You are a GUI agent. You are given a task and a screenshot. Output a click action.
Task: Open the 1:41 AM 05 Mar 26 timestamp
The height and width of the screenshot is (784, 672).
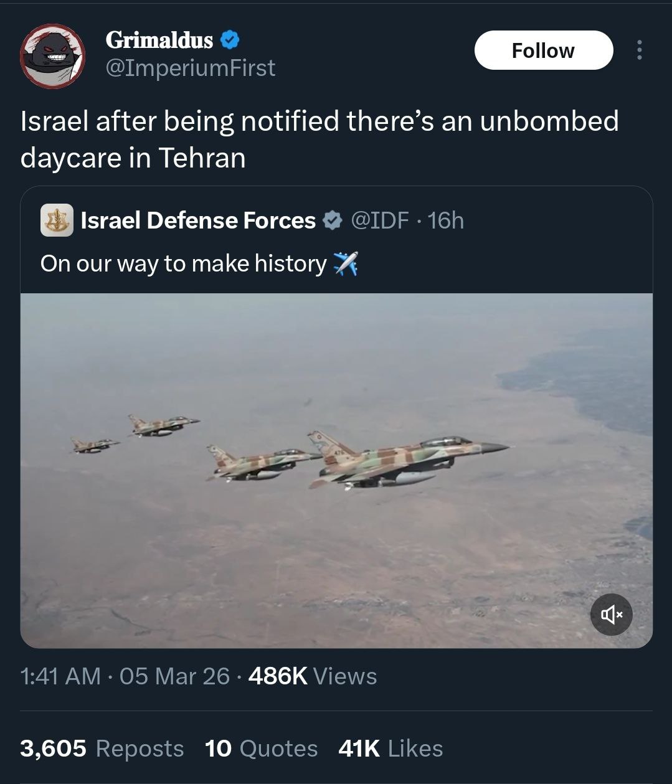(x=125, y=676)
